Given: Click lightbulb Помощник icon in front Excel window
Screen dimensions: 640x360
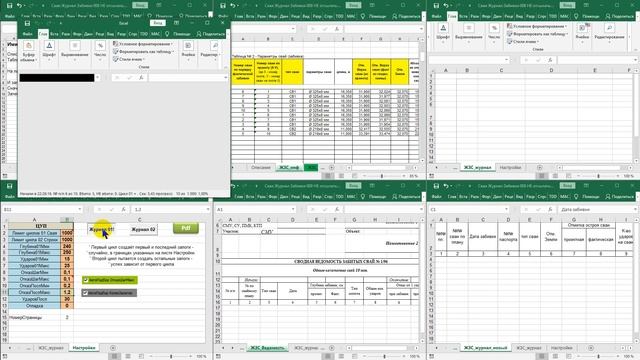Looking at the screenshot, I should (x=167, y=34).
